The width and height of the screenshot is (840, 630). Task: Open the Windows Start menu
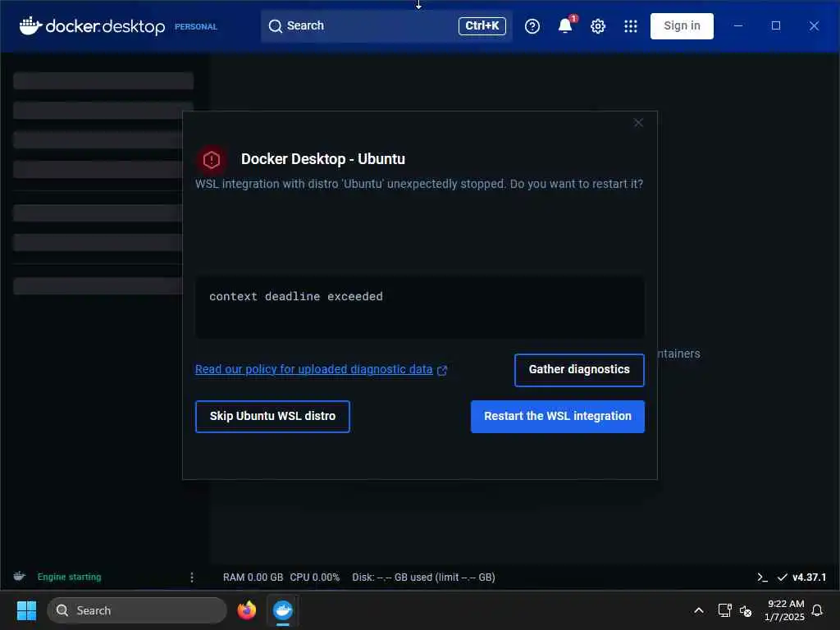26,610
